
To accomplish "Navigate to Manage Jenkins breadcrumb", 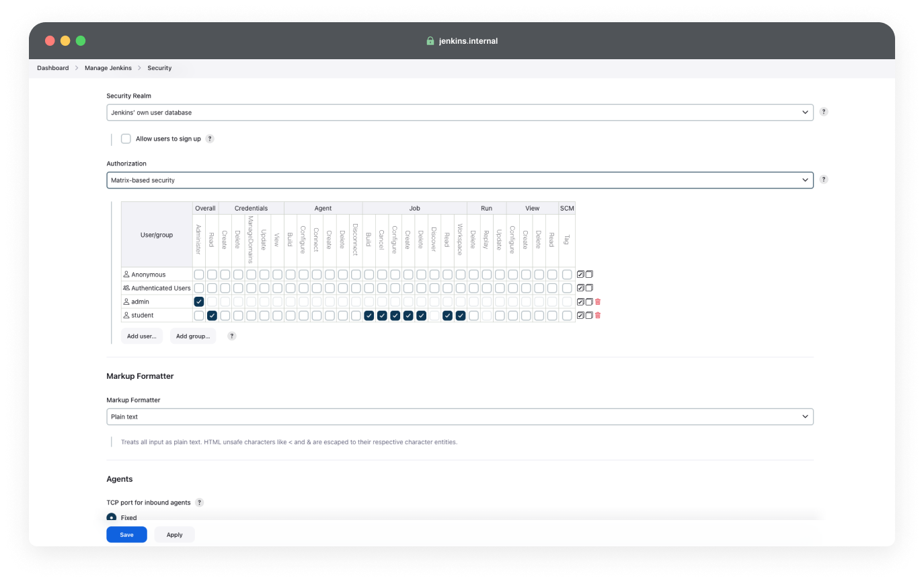I will point(108,68).
